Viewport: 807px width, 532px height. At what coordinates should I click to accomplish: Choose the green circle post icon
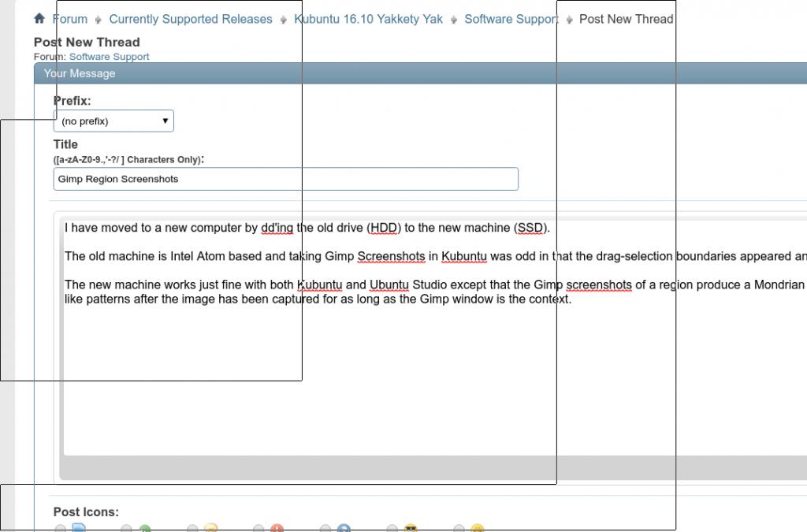pyautogui.click(x=145, y=529)
